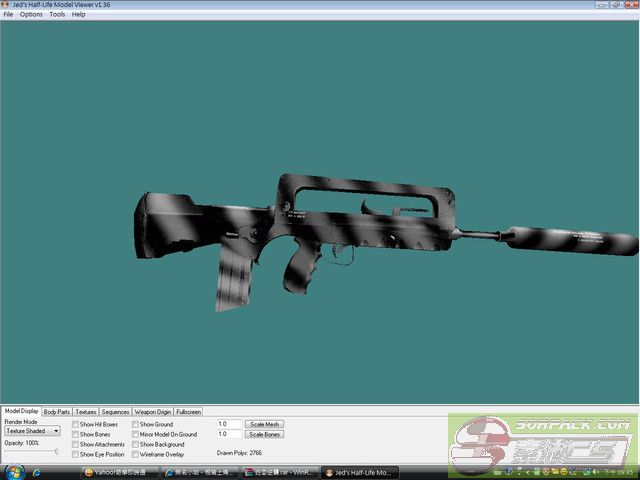Viewport: 640px width, 480px height.
Task: Open the Yahoo Messenger taskbar button
Action: pyautogui.click(x=119, y=472)
